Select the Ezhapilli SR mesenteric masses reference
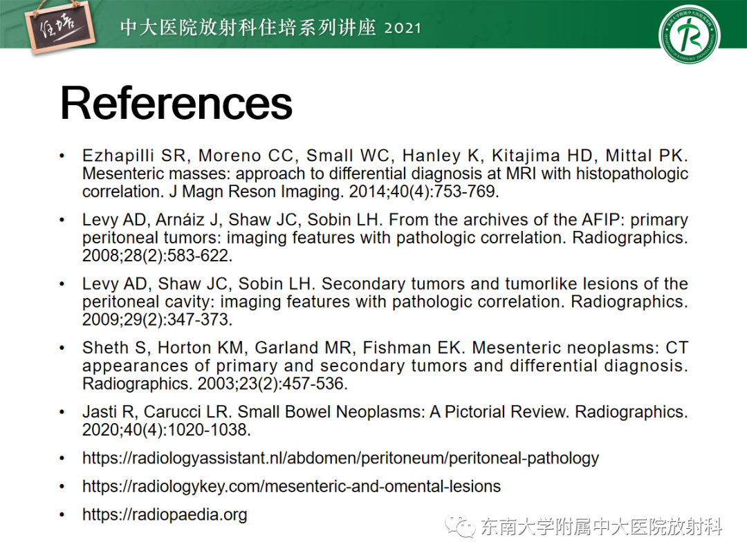This screenshot has height=560, width=747. point(385,174)
